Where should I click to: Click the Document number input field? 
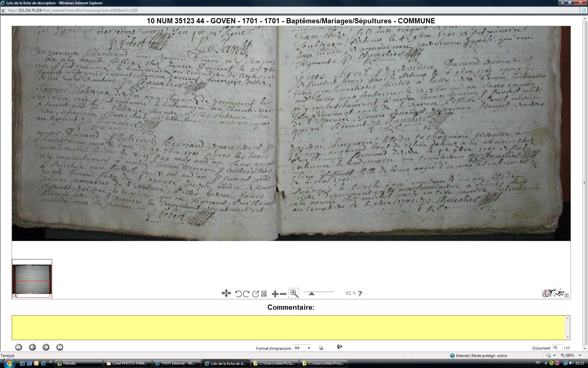click(x=557, y=347)
